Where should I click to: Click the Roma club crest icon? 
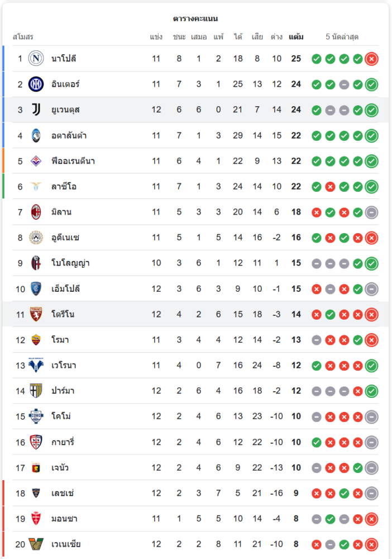click(x=36, y=340)
